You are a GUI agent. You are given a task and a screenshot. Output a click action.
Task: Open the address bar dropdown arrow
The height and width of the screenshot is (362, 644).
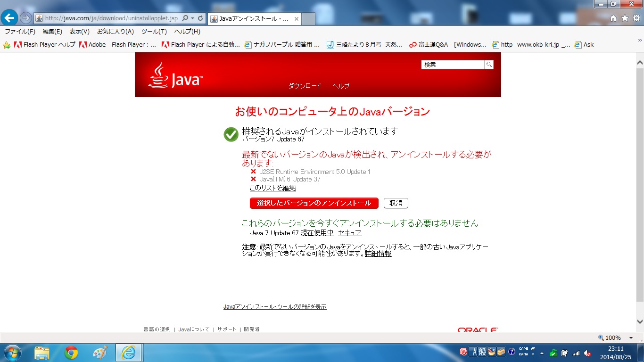pyautogui.click(x=192, y=18)
